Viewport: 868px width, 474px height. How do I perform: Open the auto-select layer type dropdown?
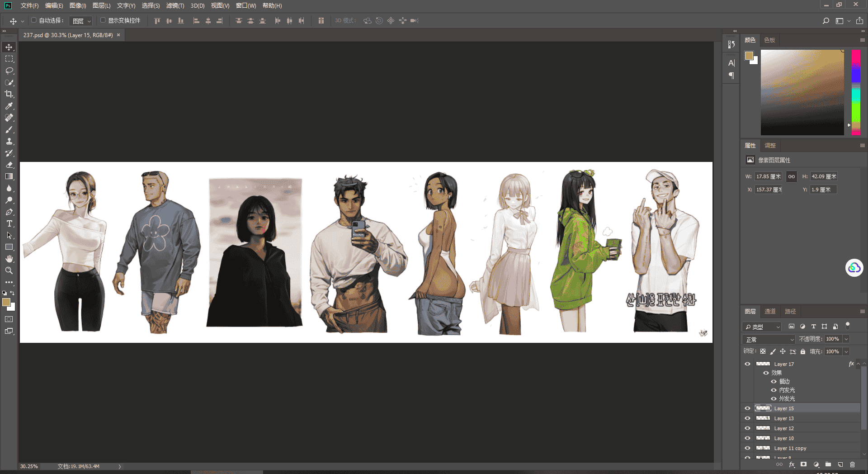click(x=82, y=21)
